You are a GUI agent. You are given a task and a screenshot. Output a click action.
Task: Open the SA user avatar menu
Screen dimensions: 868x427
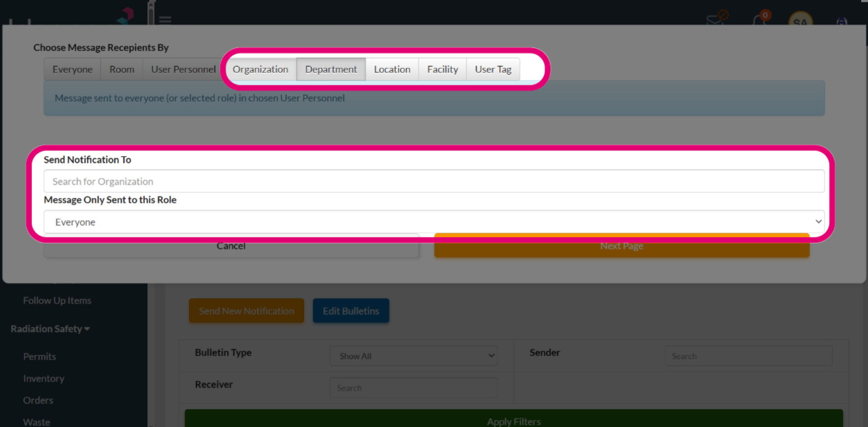(801, 19)
